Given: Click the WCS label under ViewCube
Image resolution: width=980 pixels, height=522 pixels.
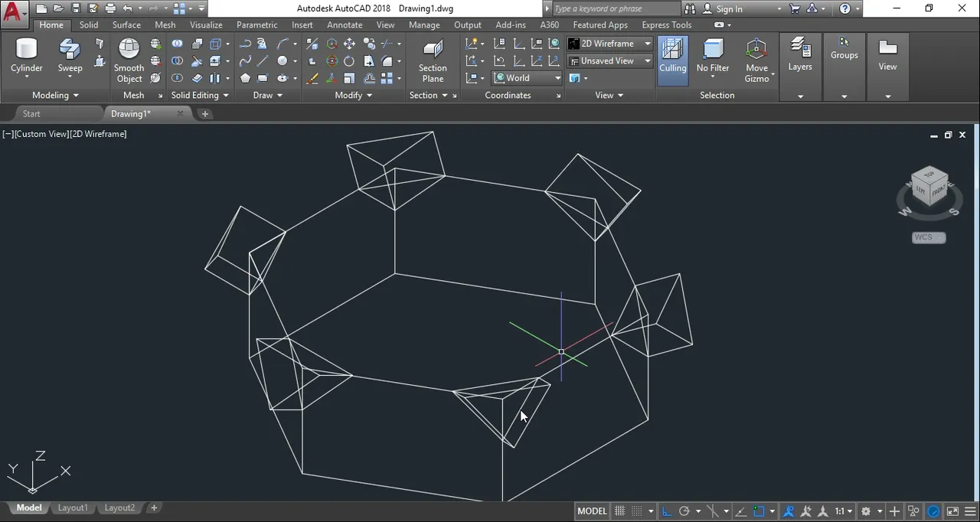Looking at the screenshot, I should click(x=929, y=237).
